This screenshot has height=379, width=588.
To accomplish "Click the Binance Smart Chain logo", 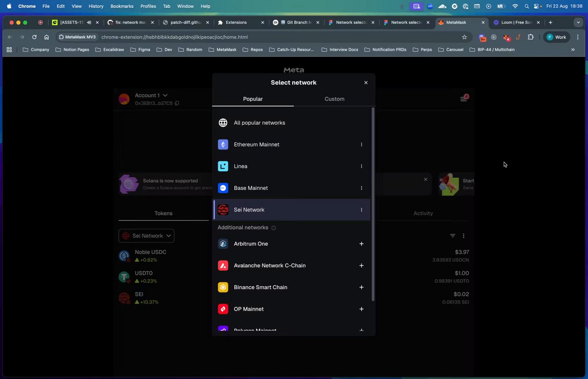I will pos(223,287).
